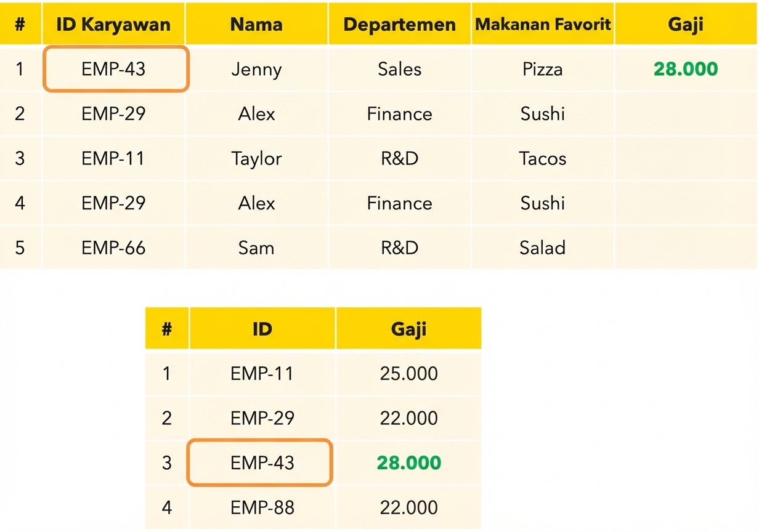Click the Taylor name cell

tap(256, 158)
